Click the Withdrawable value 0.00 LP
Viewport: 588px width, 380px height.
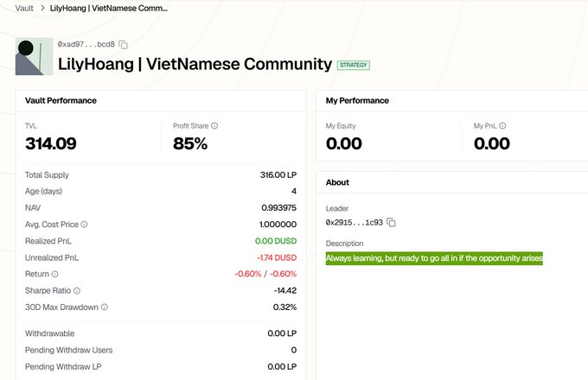click(x=282, y=333)
